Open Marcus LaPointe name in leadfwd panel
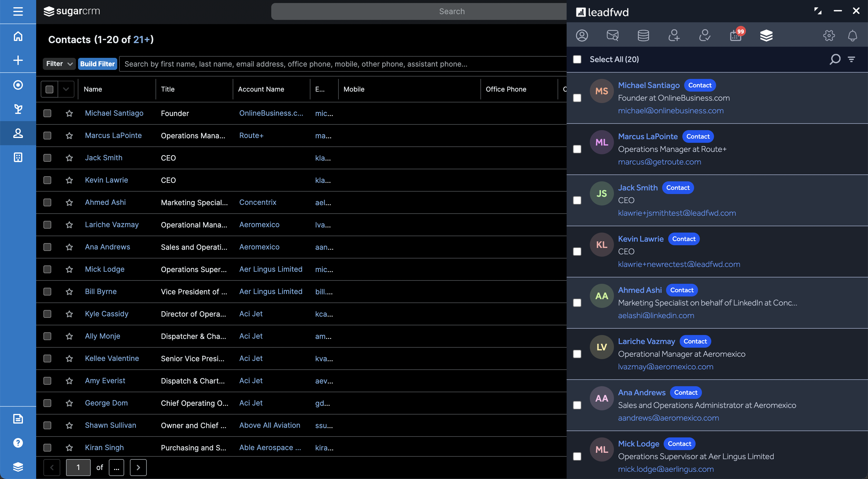 (x=648, y=136)
